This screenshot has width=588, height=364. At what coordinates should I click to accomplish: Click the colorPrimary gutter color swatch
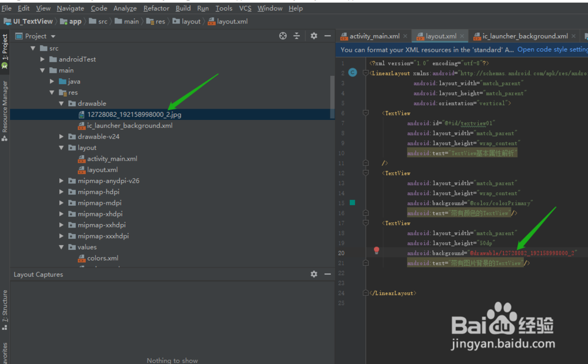(x=352, y=203)
